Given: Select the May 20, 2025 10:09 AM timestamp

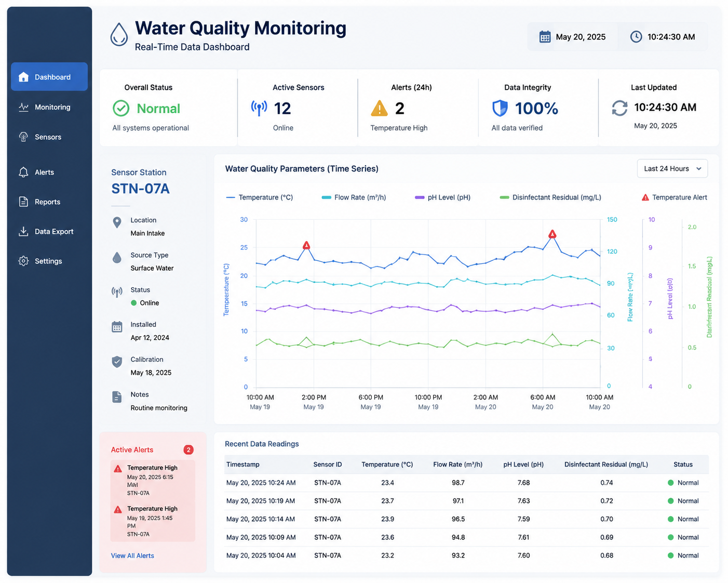Looking at the screenshot, I should 261,537.
